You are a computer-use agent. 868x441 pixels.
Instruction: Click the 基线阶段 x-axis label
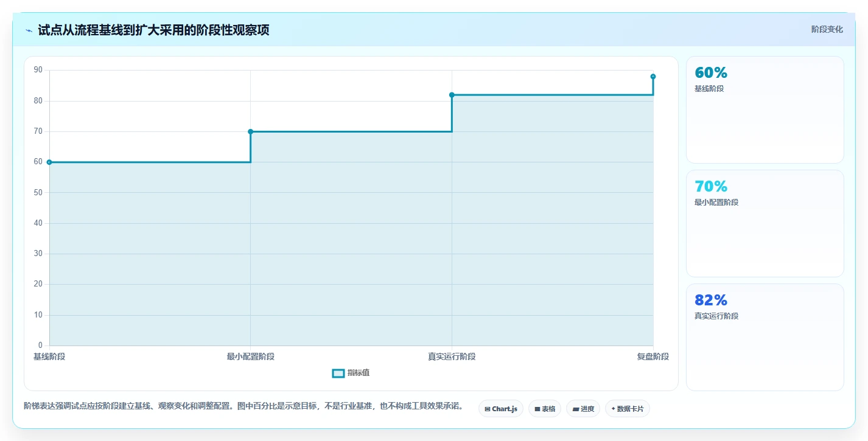click(49, 357)
